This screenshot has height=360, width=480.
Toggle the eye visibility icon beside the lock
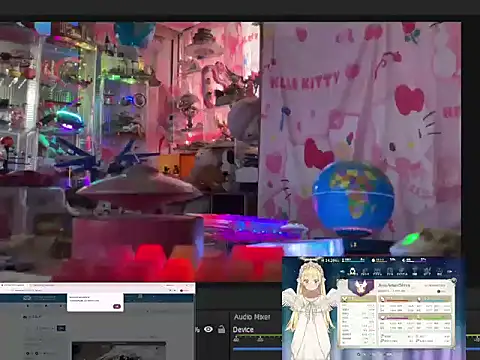(208, 329)
